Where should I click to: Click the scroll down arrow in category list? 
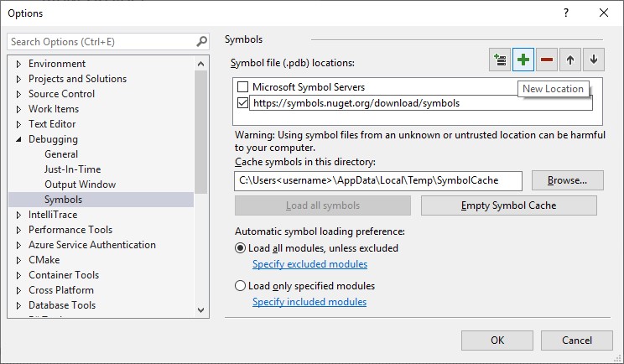point(201,309)
